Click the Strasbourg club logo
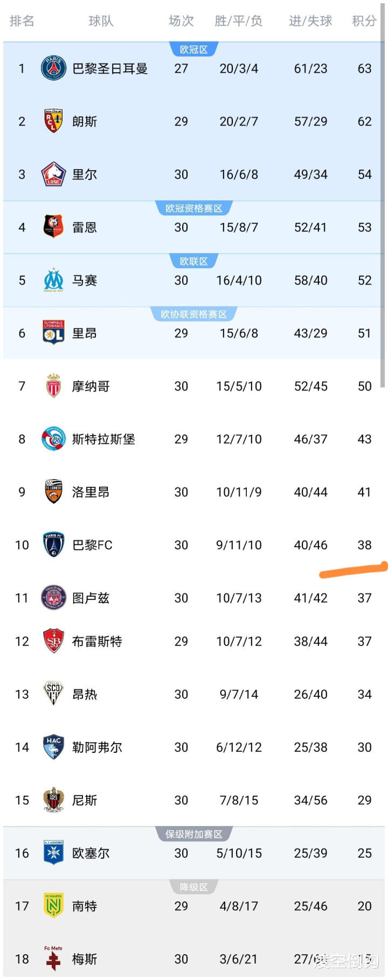This screenshot has width=388, height=980. coord(53,439)
